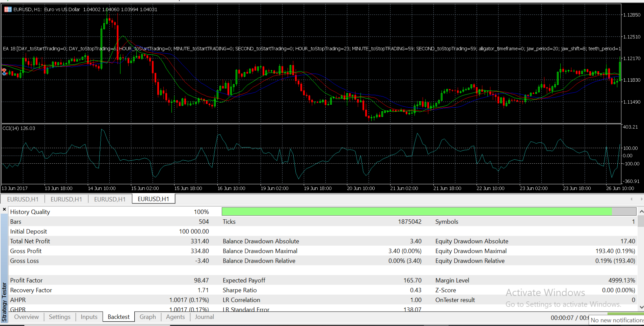This screenshot has width=644, height=326.
Task: Click the results vertical scrollbar thumb
Action: [x=641, y=221]
